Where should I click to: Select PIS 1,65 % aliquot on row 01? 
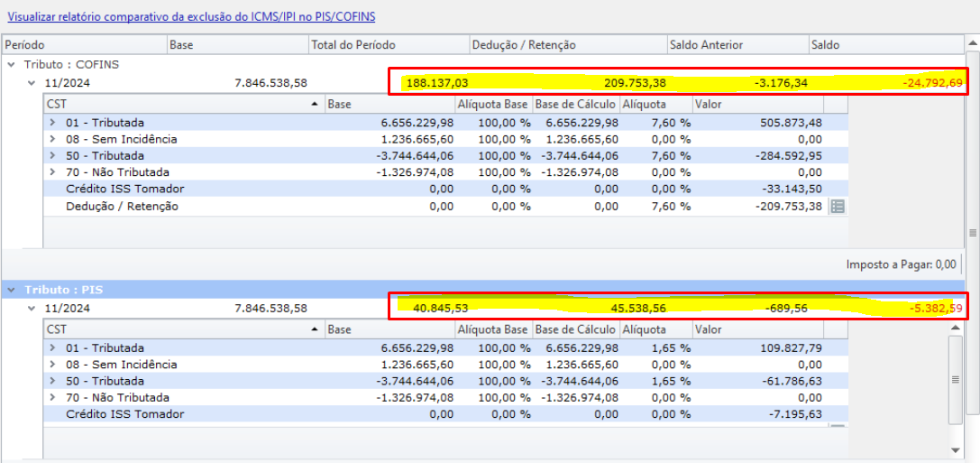pyautogui.click(x=673, y=347)
